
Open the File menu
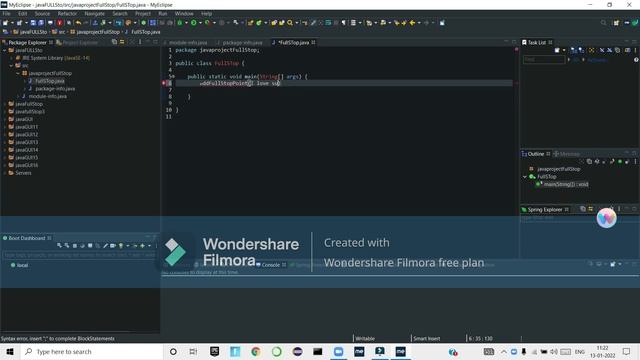[7, 13]
